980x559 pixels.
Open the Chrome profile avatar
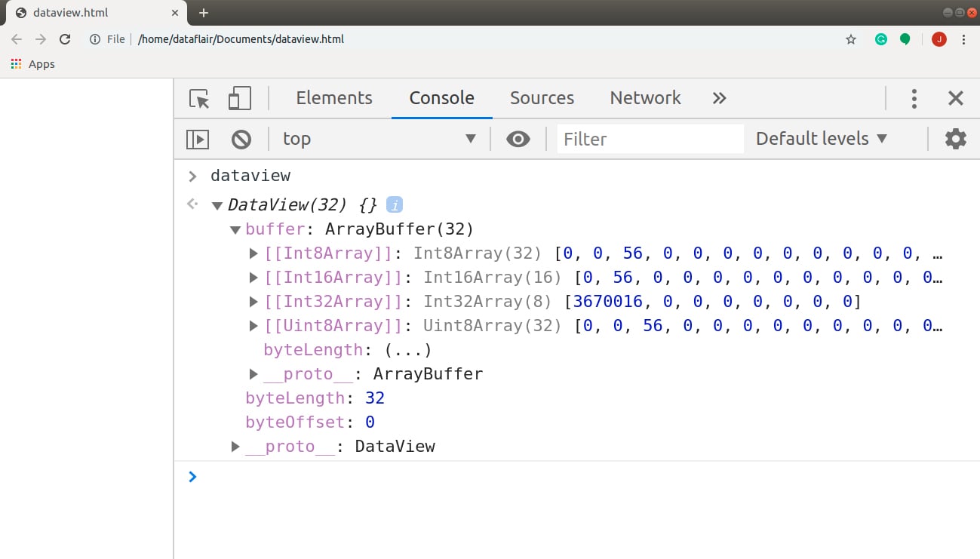pos(938,38)
